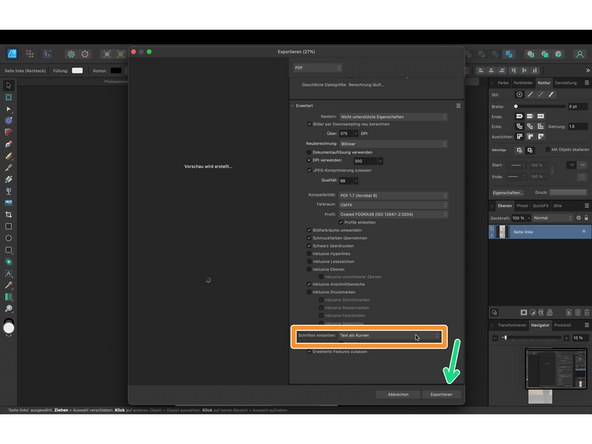Switch to the Farbfelder tab

pyautogui.click(x=523, y=83)
